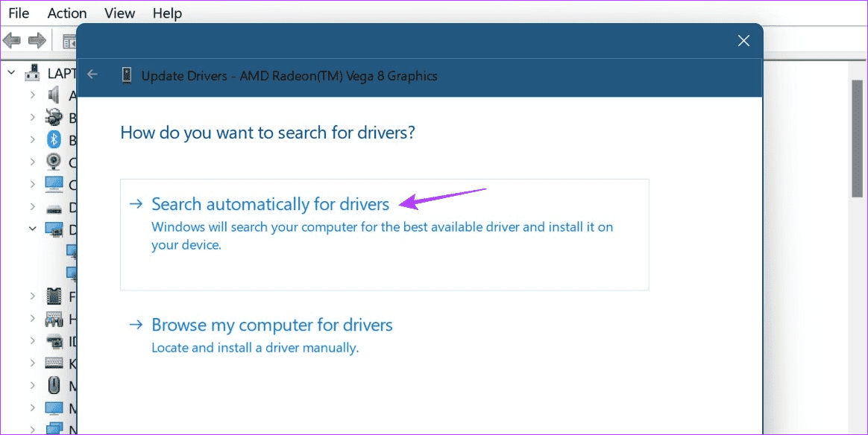Click the mouse icon in the device tree
The width and height of the screenshot is (868, 435).
tap(54, 385)
